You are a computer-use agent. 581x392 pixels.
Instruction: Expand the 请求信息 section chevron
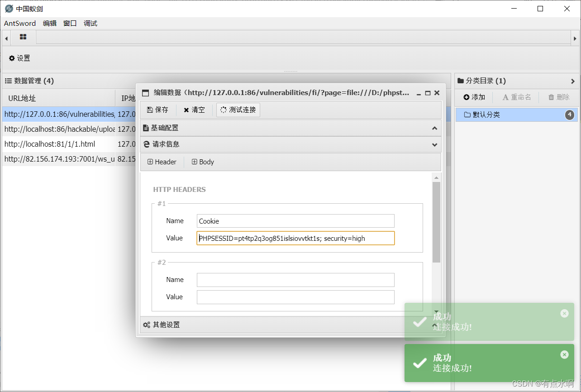click(434, 144)
